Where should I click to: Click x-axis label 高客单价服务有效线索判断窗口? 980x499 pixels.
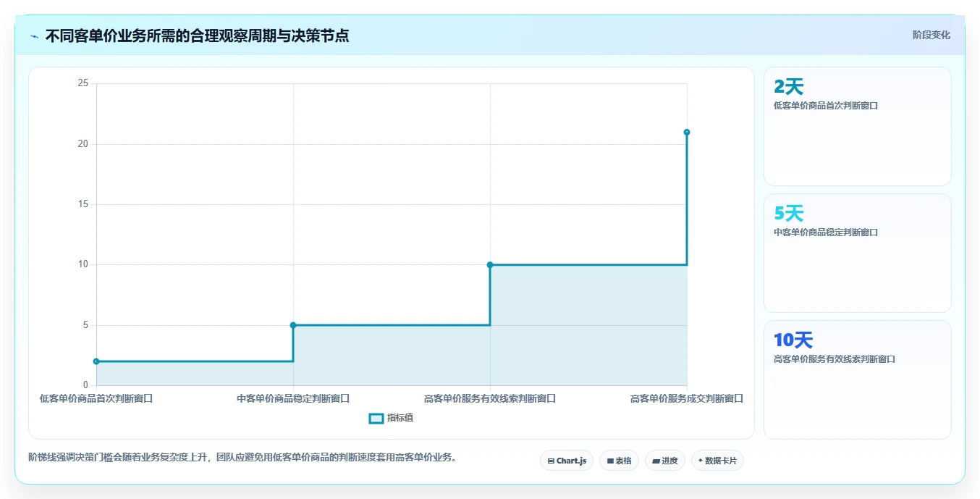490,398
